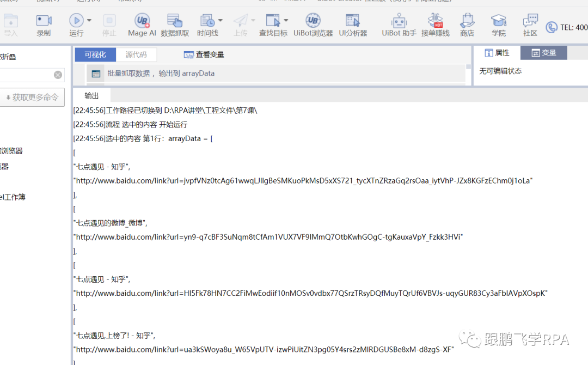Switch to 可视化 visual view tab
588x365 pixels.
[x=95, y=55]
